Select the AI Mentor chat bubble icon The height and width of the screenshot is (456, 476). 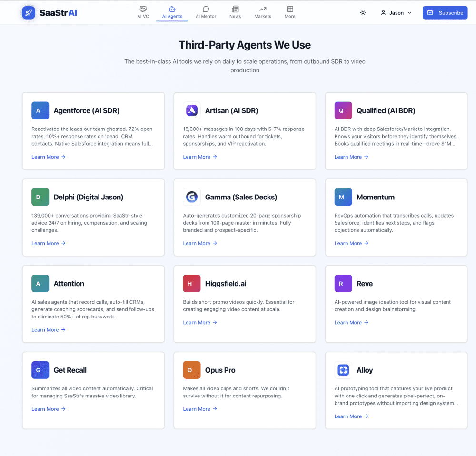point(206,9)
